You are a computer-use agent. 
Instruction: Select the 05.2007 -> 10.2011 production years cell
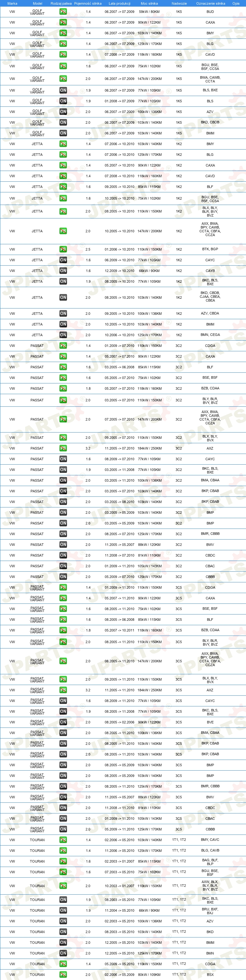120,630
